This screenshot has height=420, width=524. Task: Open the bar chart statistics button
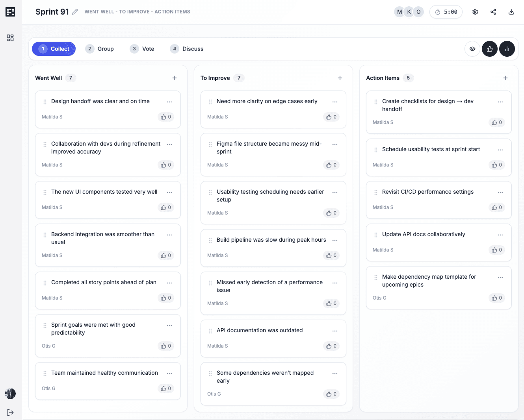[507, 49]
